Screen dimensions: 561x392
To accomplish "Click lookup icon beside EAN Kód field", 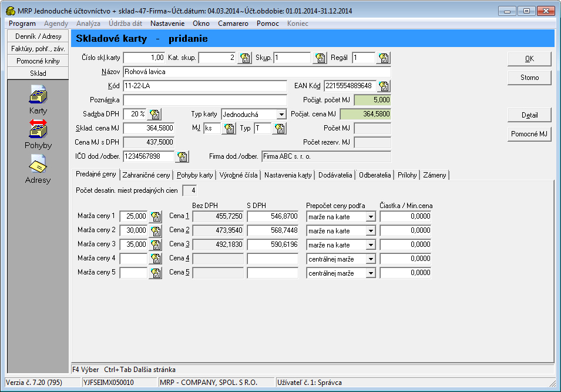I will 384,86.
